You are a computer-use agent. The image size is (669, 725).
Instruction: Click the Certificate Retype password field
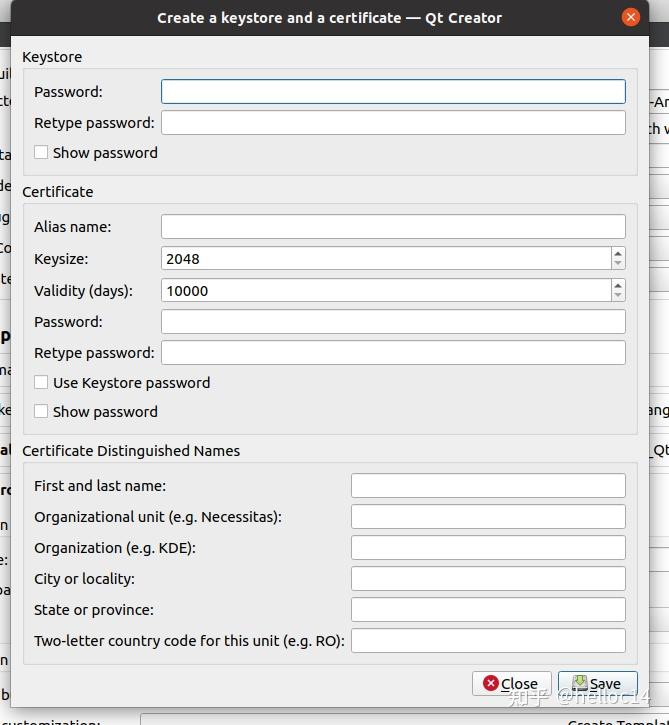tap(393, 353)
